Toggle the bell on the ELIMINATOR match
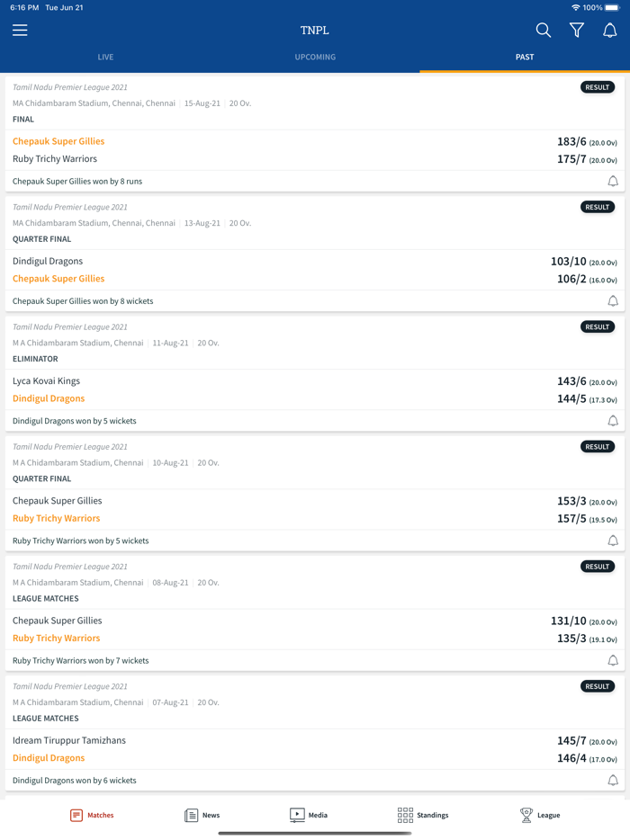Viewport: 630px width, 840px height. tap(613, 420)
